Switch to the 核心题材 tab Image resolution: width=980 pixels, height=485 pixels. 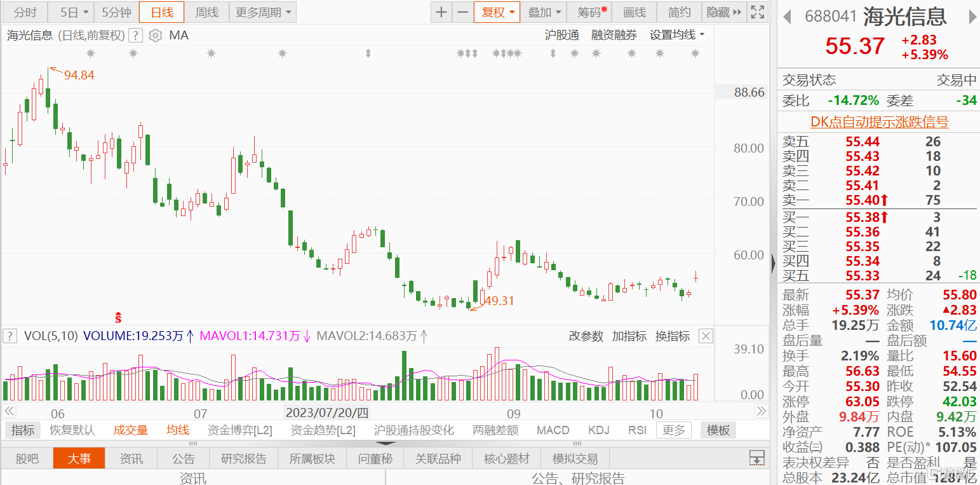(507, 458)
